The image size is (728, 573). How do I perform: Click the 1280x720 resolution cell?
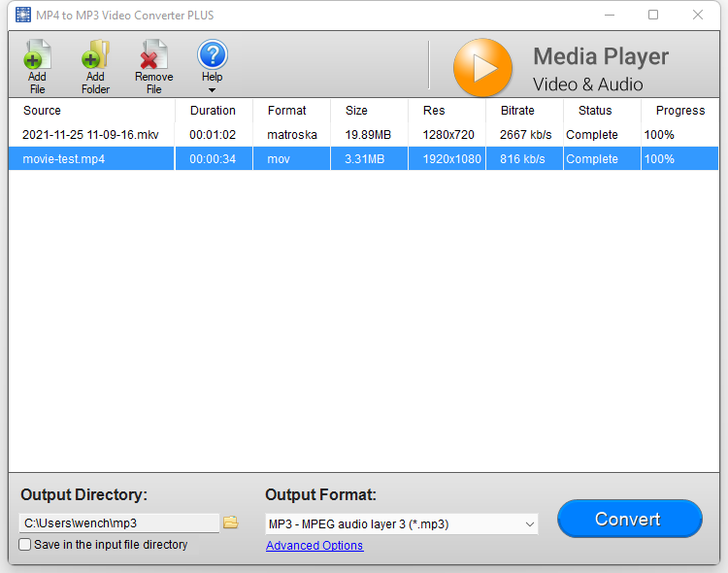click(x=448, y=135)
